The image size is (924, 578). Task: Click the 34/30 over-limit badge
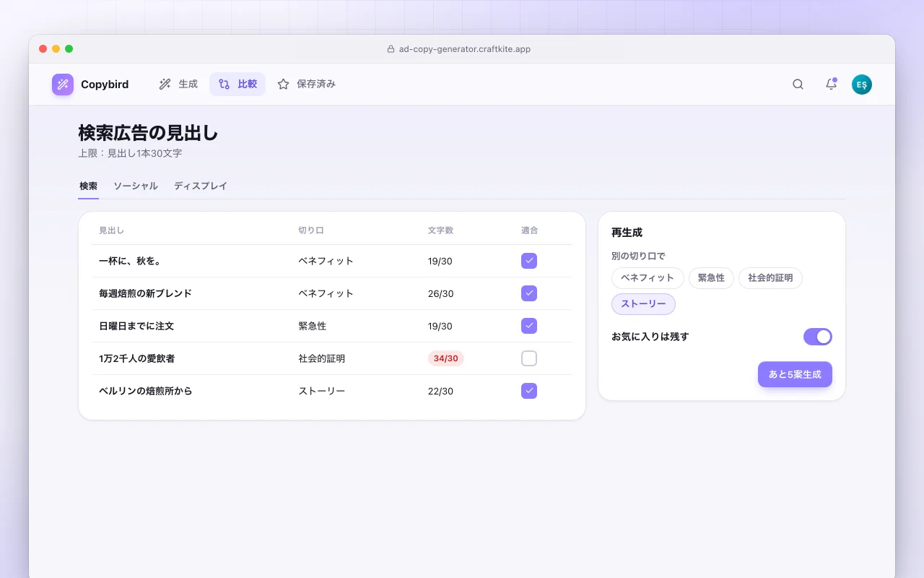click(x=446, y=358)
